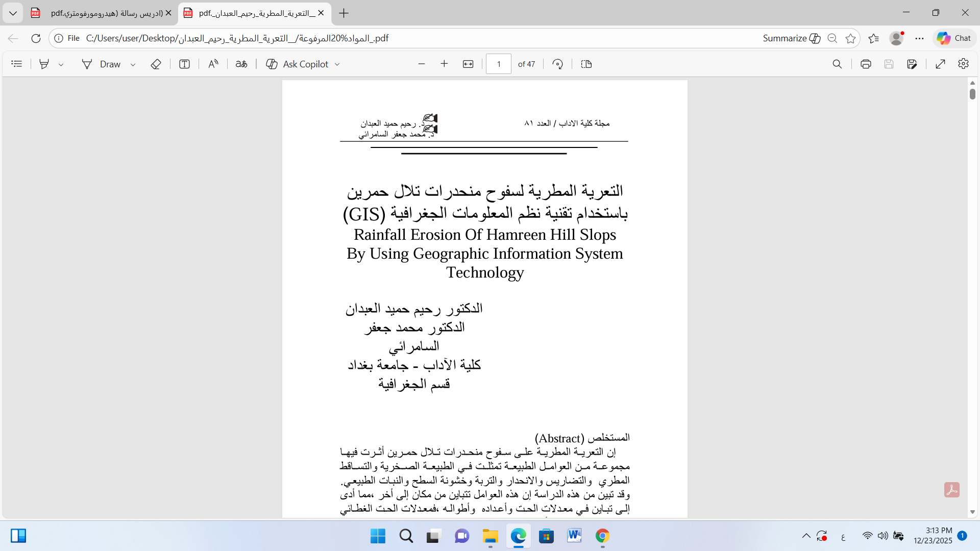
Task: Open Settings and more menu
Action: (919, 38)
